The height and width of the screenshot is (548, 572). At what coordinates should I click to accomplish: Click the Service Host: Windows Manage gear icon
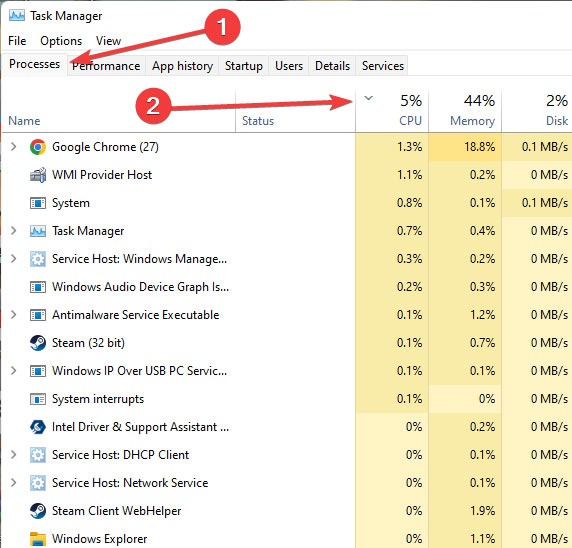[x=38, y=259]
